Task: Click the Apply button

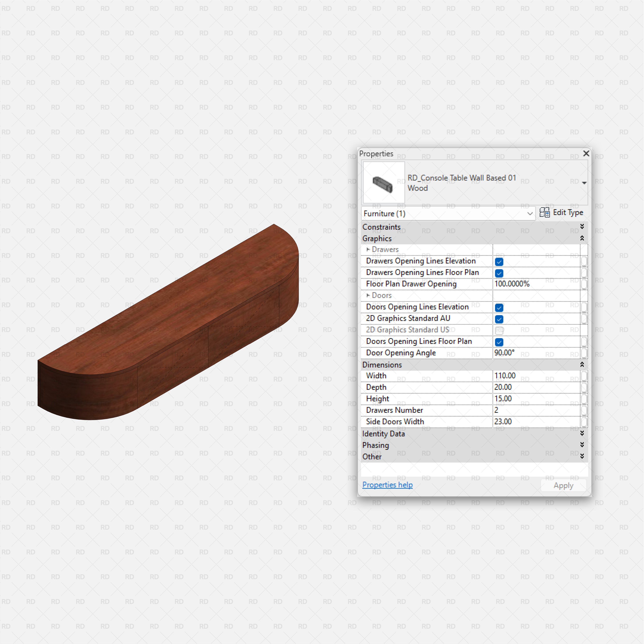Action: (563, 485)
